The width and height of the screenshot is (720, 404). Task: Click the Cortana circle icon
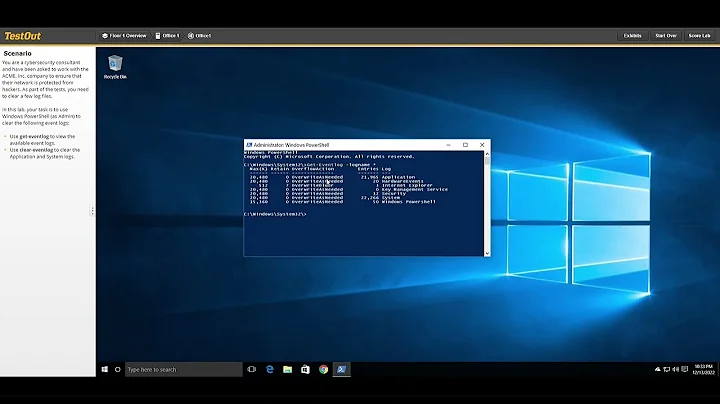(x=118, y=370)
